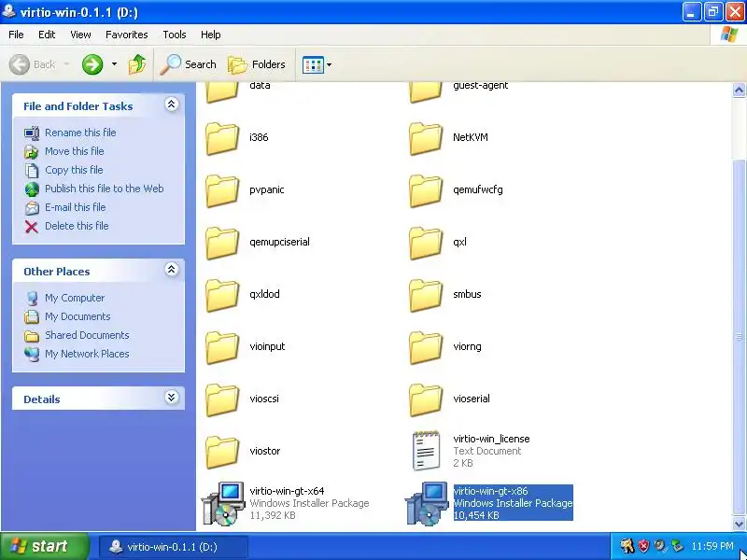Click the keys tray icon

click(x=627, y=546)
